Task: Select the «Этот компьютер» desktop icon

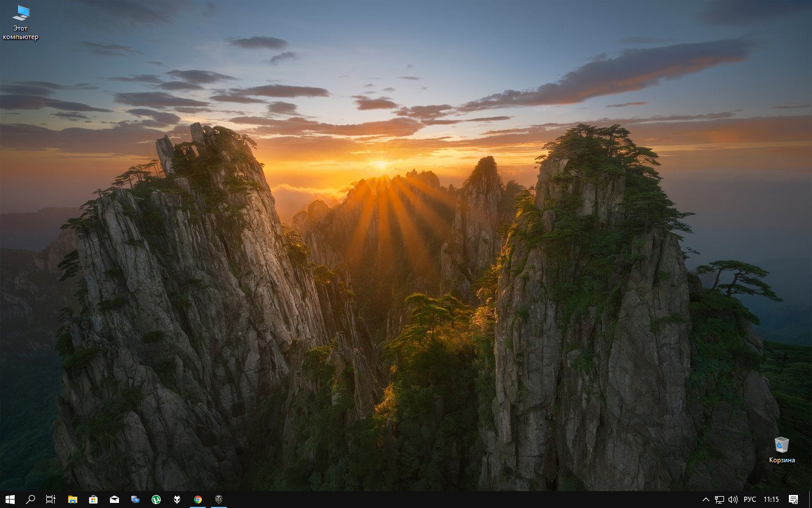Action: [x=21, y=23]
